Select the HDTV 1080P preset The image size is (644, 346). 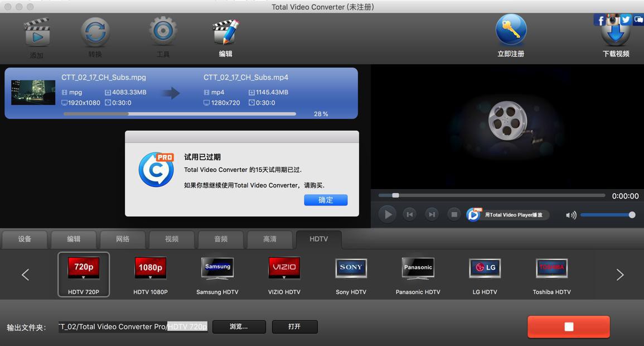[x=151, y=274]
